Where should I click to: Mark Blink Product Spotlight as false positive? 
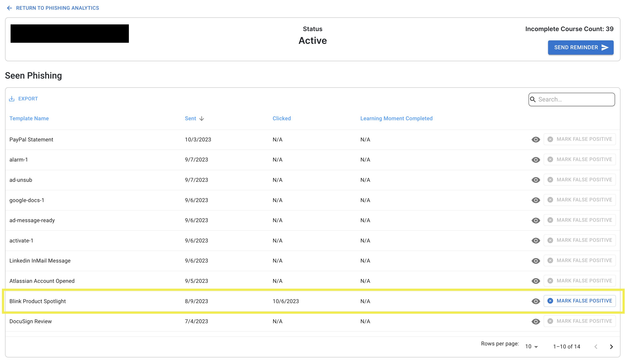(580, 301)
